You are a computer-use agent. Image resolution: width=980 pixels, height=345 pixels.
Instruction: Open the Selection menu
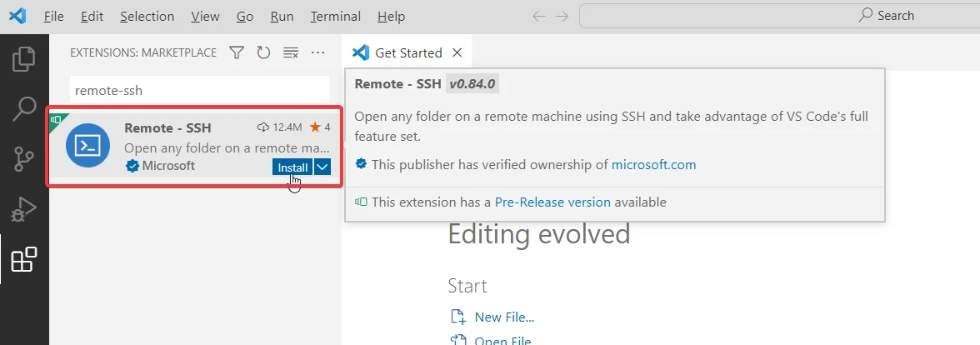147,17
